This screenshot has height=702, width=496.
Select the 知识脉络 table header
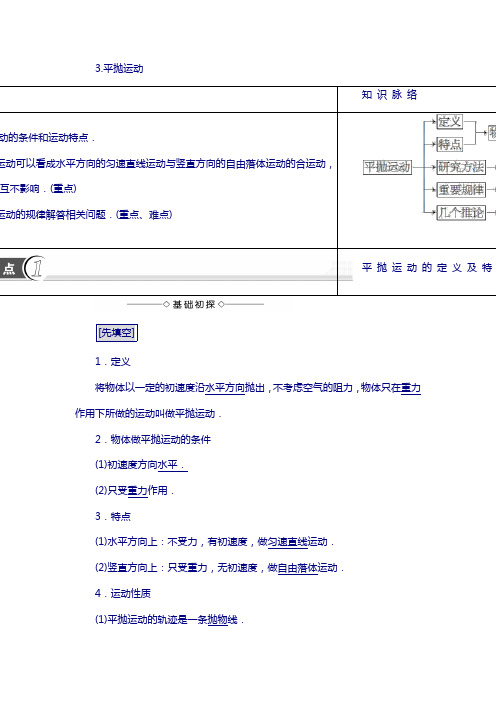pos(389,94)
